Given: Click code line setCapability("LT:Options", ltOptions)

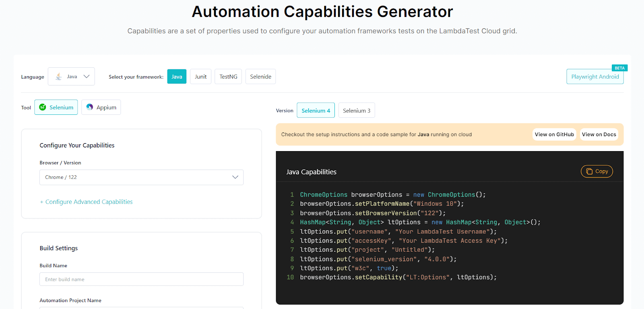Looking at the screenshot, I should point(398,277).
